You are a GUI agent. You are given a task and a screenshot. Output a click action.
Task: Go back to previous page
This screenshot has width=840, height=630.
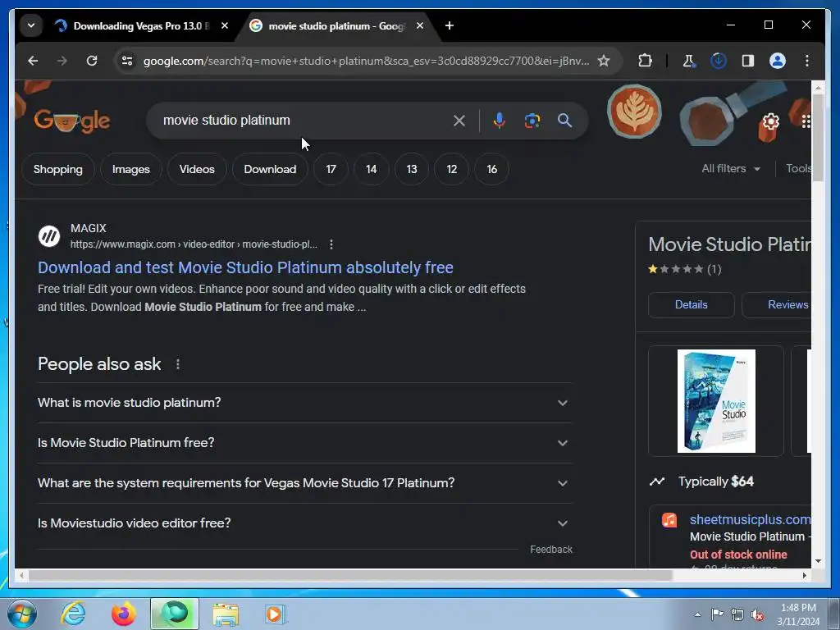point(33,61)
